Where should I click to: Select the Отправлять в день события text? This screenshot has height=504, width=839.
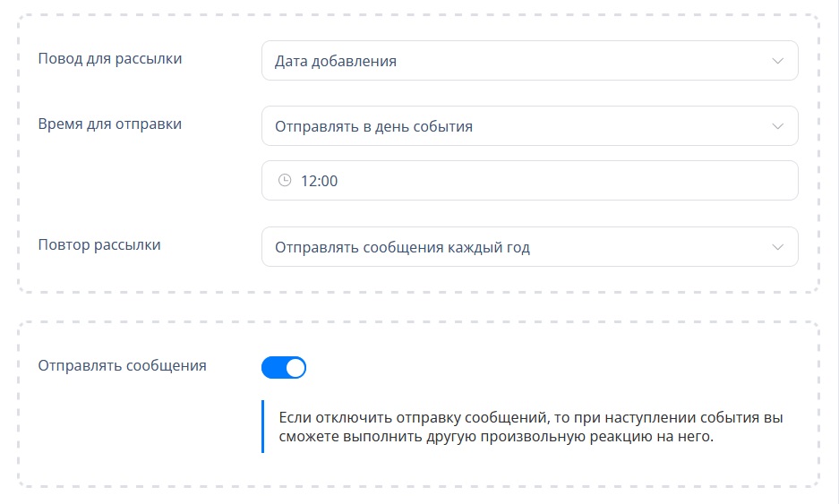tap(373, 127)
